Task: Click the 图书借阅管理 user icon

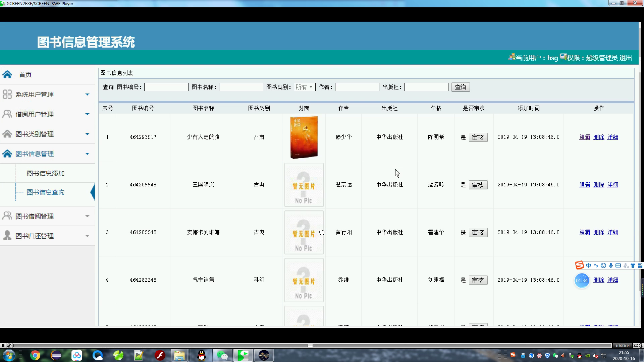Action: 7,216
